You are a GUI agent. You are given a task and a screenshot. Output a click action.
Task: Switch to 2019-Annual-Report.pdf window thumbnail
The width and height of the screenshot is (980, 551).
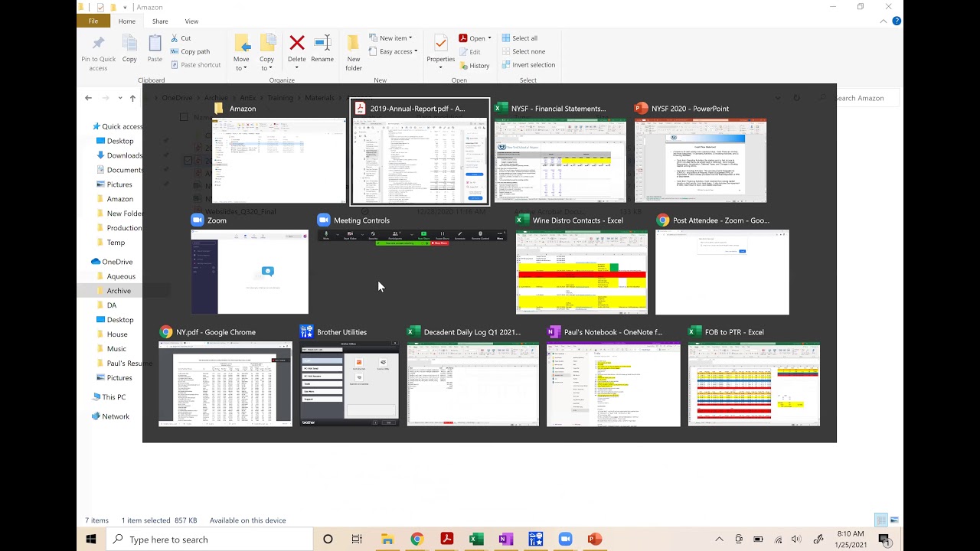420,153
